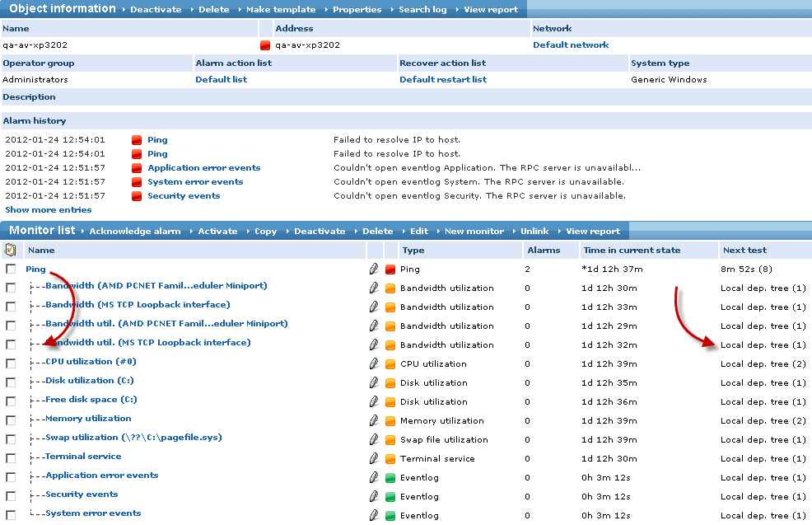This screenshot has width=812, height=525.
Task: Click orange status icon for Free disk space (C:)
Action: pos(390,402)
